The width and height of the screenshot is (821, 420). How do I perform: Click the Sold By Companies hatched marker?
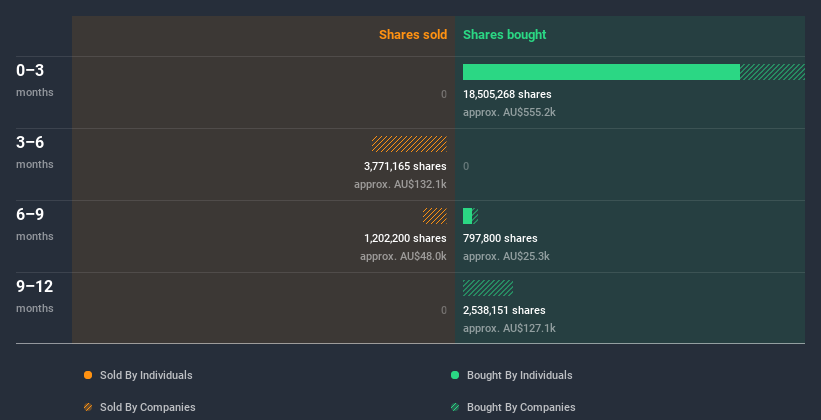point(88,407)
